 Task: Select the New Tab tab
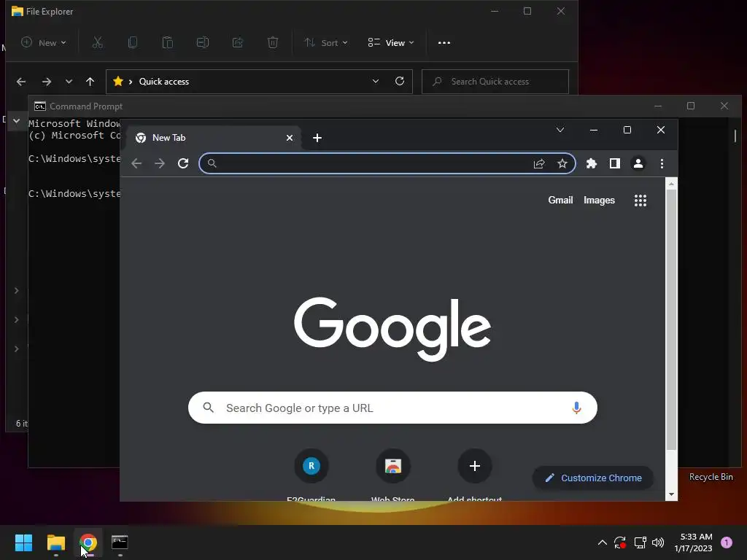[213, 138]
